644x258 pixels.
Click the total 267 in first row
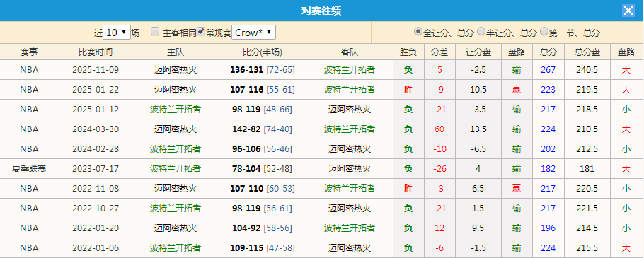pos(548,70)
